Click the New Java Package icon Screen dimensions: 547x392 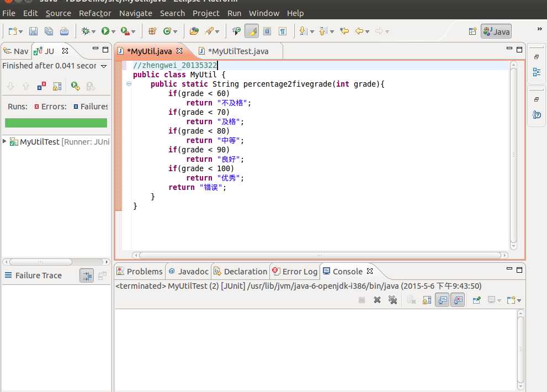152,31
